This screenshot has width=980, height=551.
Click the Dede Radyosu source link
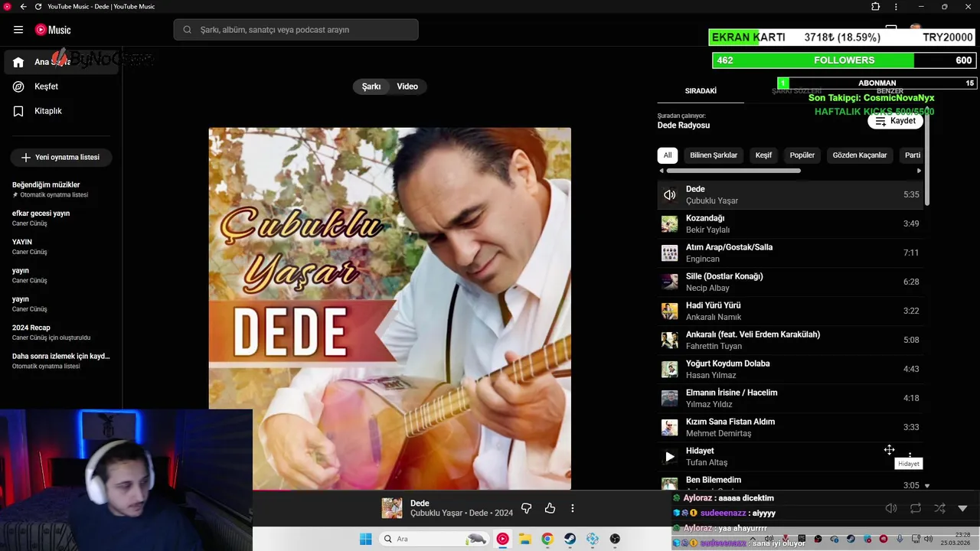point(684,126)
